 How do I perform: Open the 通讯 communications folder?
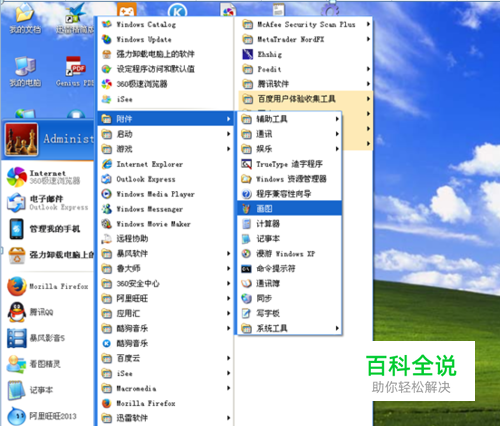tap(289, 134)
